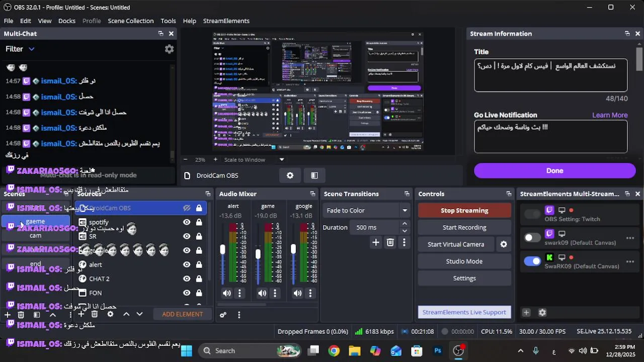Add a new scene in Scenes toolbar
Viewport: 644px width, 362px height.
click(x=7, y=315)
